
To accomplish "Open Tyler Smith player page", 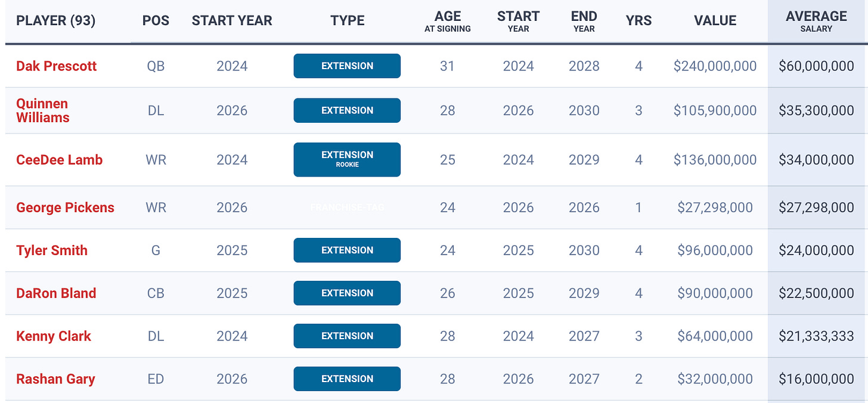I will pyautogui.click(x=52, y=250).
